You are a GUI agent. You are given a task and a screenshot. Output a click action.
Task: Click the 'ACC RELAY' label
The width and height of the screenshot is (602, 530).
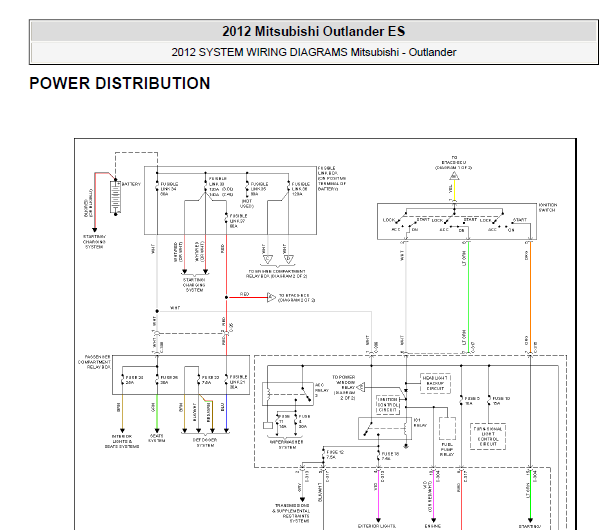(x=322, y=390)
